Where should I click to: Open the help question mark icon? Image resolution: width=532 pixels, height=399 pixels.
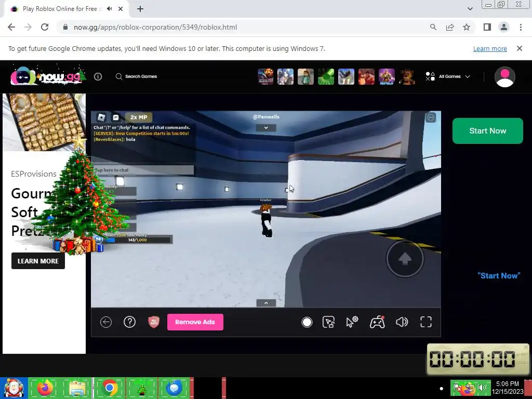coord(129,322)
